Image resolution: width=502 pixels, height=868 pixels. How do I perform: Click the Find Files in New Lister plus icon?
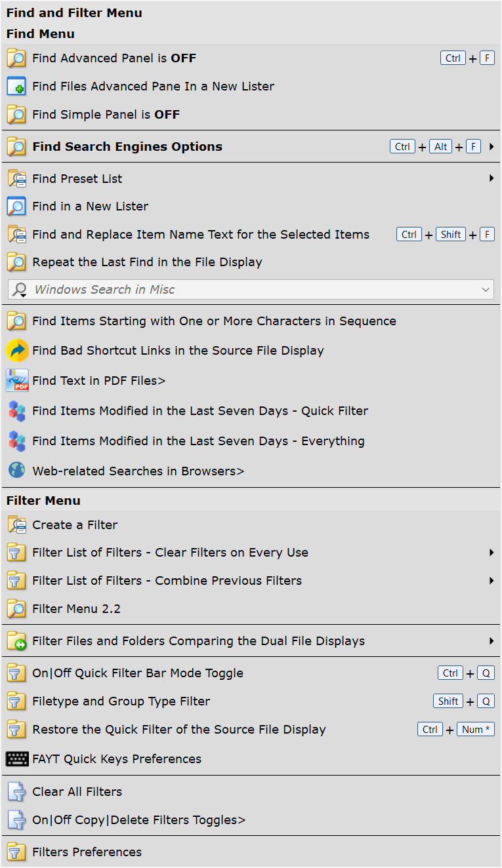(x=16, y=87)
